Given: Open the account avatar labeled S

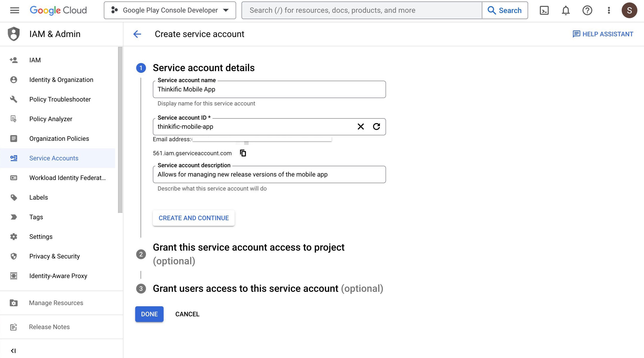Looking at the screenshot, I should (629, 10).
